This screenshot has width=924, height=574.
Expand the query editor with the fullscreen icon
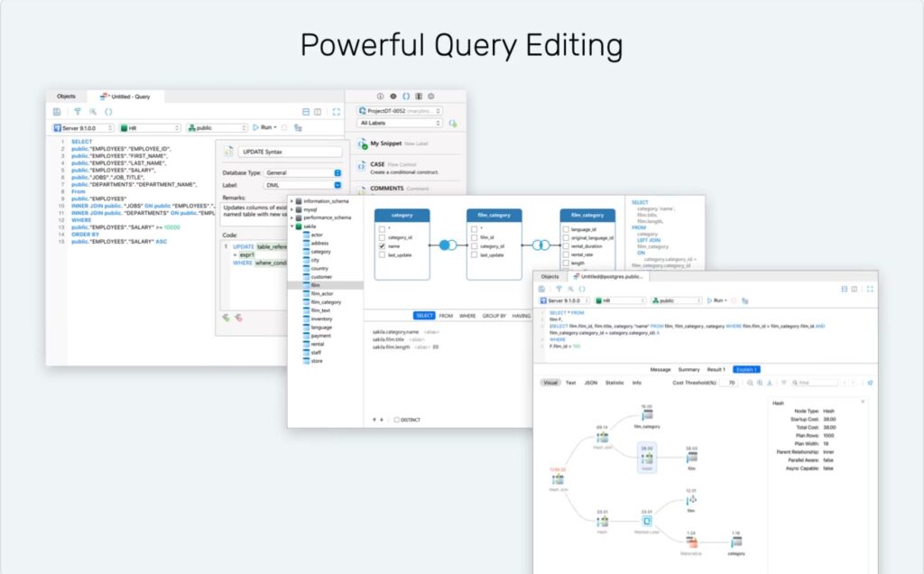tap(336, 112)
